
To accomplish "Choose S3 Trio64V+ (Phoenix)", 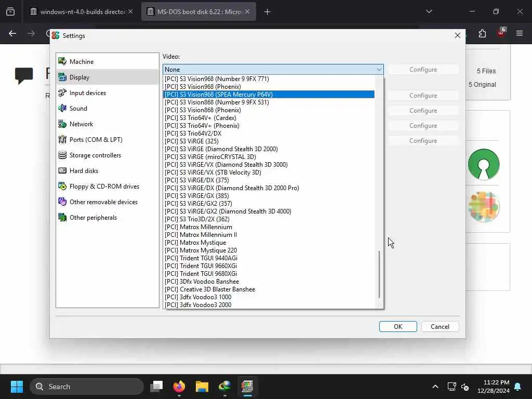I will 269,126.
